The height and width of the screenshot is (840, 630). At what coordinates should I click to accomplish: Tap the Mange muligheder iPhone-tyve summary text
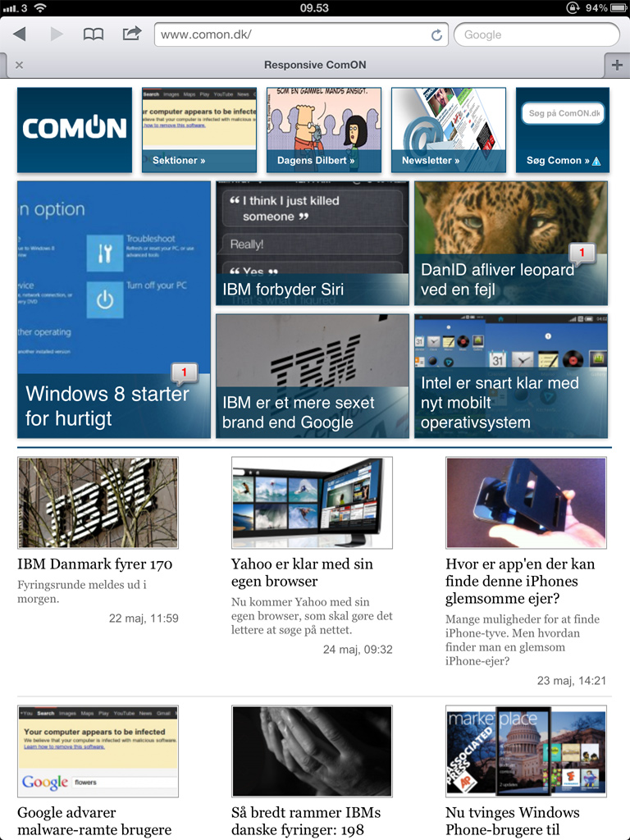(523, 640)
